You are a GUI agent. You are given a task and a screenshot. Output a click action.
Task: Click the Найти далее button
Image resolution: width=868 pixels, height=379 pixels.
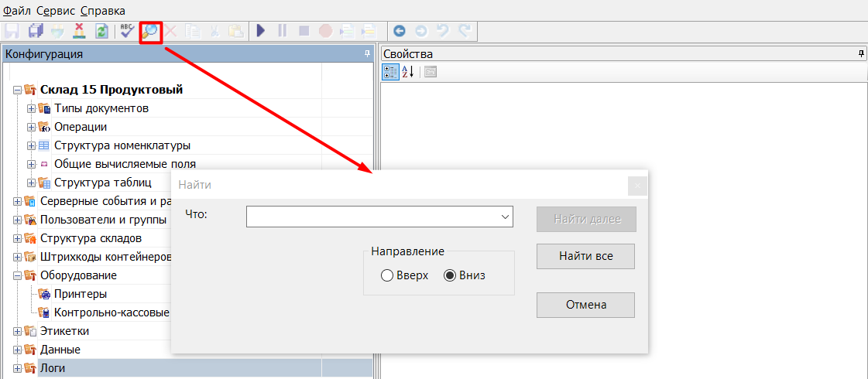(x=587, y=220)
